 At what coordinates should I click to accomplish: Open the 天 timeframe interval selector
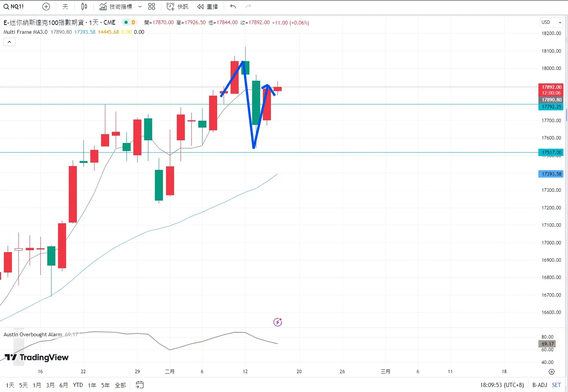pos(65,7)
